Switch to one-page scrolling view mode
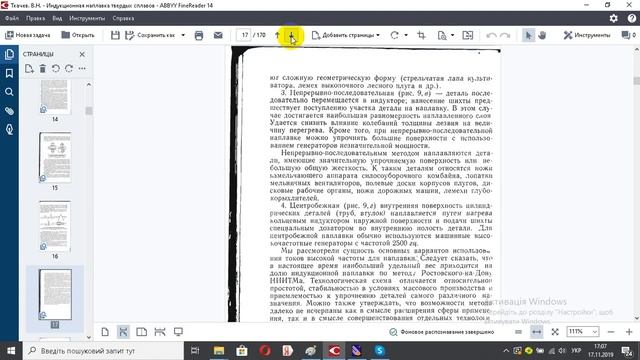This screenshot has height=360, width=640. [123, 332]
